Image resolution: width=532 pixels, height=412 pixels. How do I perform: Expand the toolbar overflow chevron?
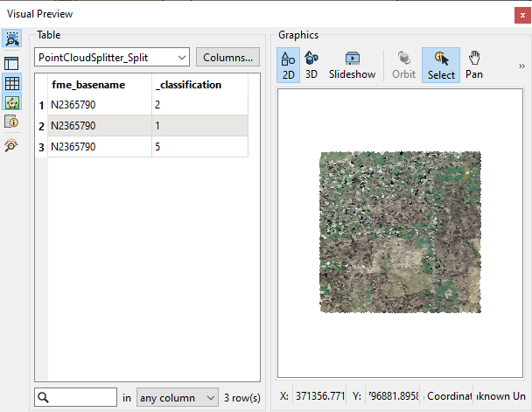(521, 66)
